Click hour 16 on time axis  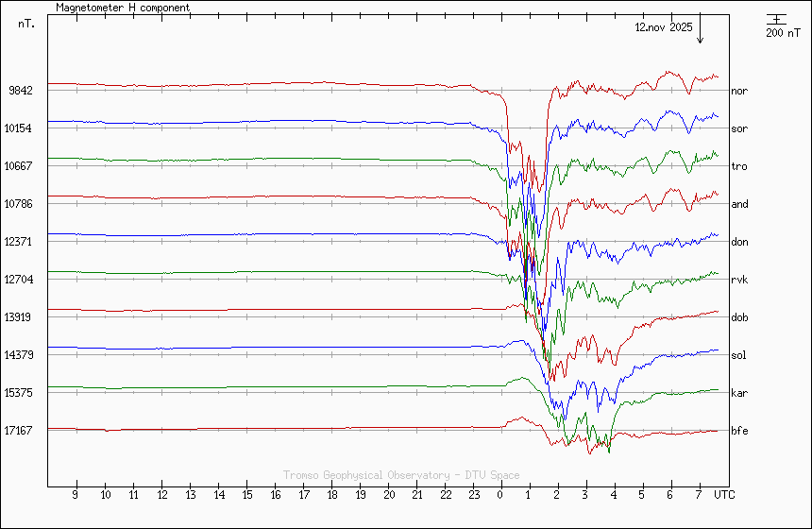(x=275, y=494)
